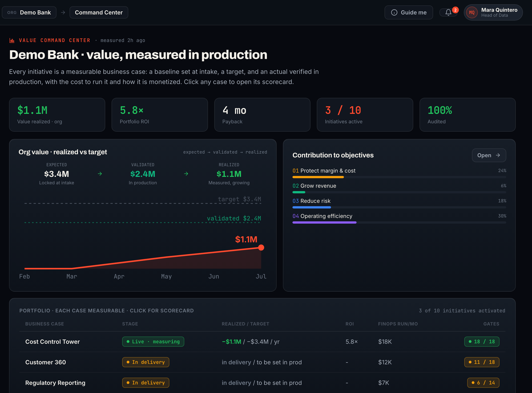The image size is (532, 393).
Task: Click the Protect margin & cost progress bar
Action: tap(399, 177)
